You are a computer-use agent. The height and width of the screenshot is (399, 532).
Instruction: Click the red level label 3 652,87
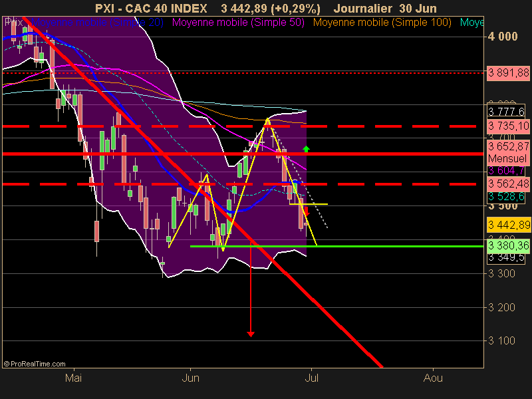508,146
